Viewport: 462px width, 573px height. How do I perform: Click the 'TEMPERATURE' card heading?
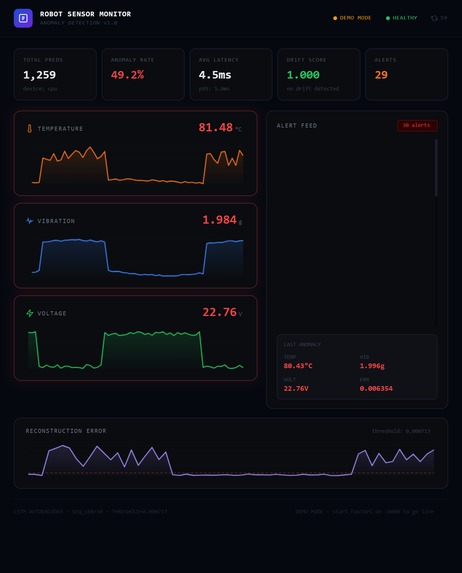click(60, 129)
